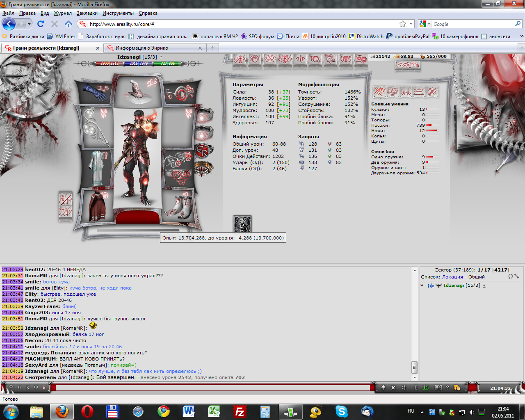
Task: Click the Локация list link
Action: tap(452, 277)
